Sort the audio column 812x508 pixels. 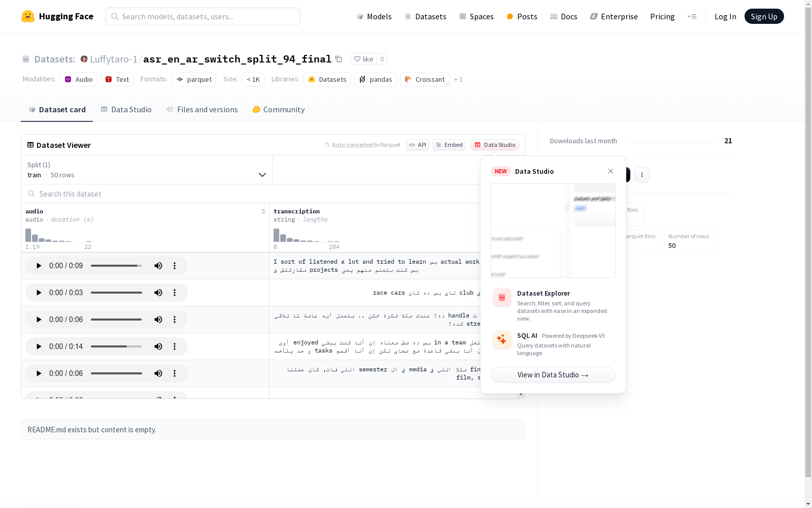click(263, 211)
